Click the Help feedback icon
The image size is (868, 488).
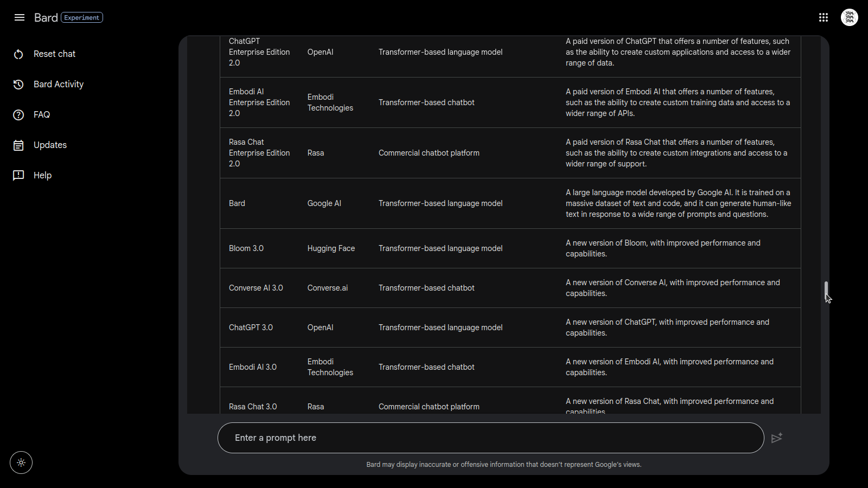point(18,176)
